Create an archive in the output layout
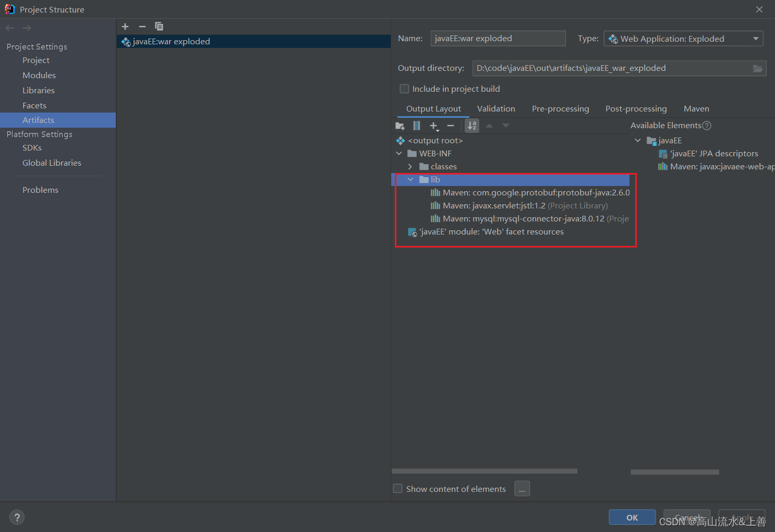Viewport: 775px width, 532px height. [416, 126]
